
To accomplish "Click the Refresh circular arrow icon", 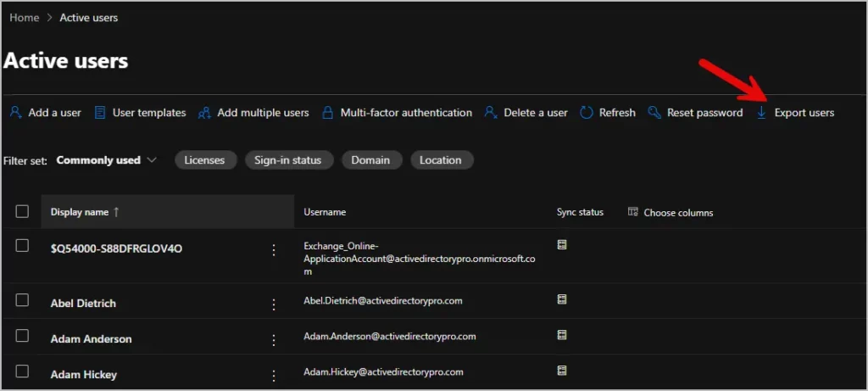I will (x=587, y=113).
